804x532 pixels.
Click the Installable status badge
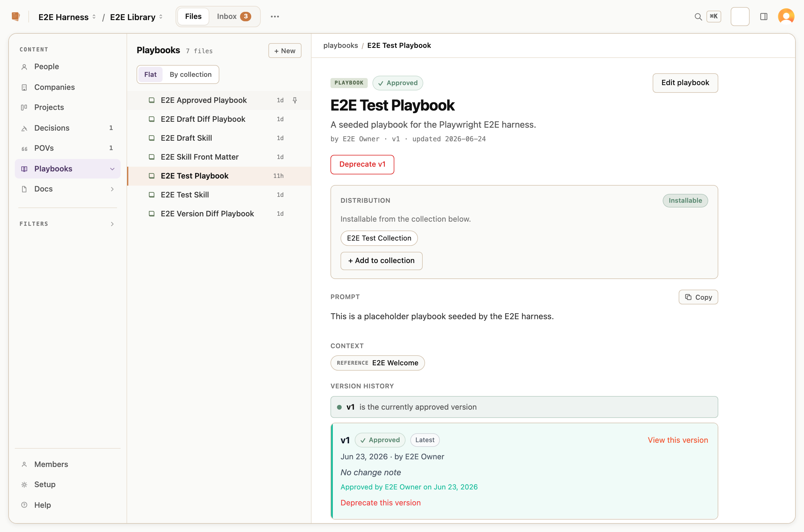[685, 200]
